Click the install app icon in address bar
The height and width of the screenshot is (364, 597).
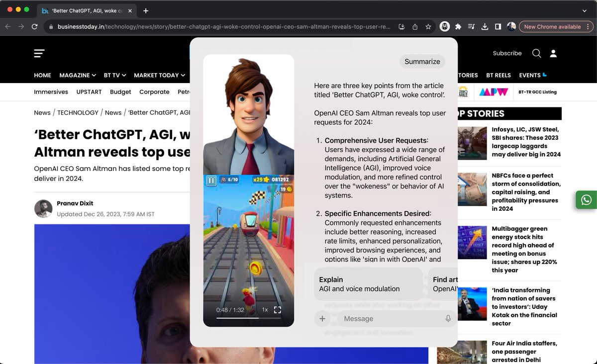(x=401, y=27)
